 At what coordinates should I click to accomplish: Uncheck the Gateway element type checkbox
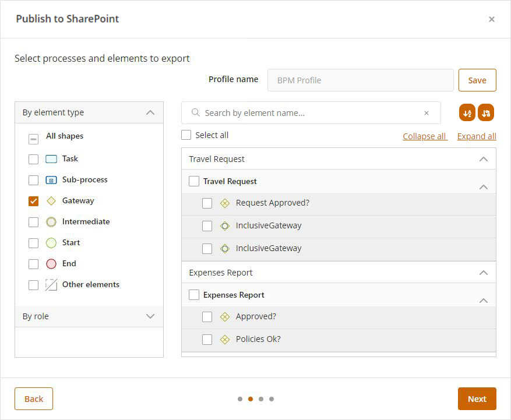coord(34,201)
